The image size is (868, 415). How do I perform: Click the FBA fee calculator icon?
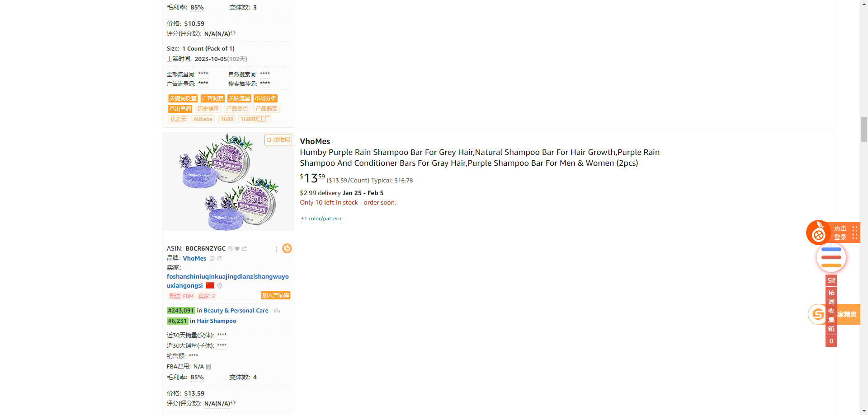coord(208,367)
